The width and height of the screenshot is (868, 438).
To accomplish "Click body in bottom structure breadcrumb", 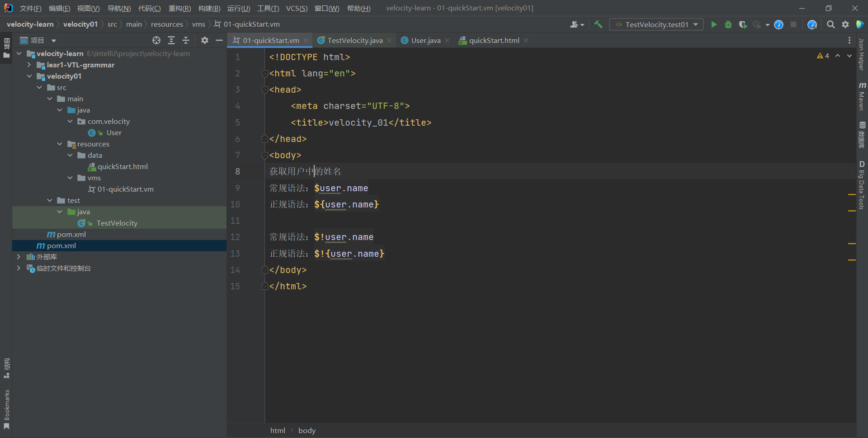I will (307, 430).
